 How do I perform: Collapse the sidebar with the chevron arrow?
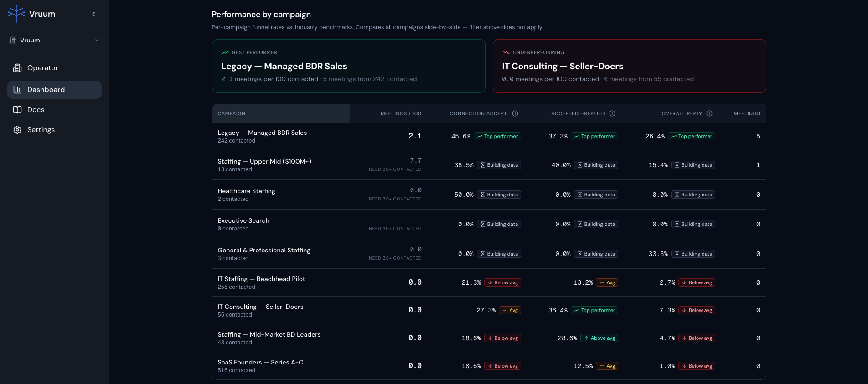[x=93, y=14]
